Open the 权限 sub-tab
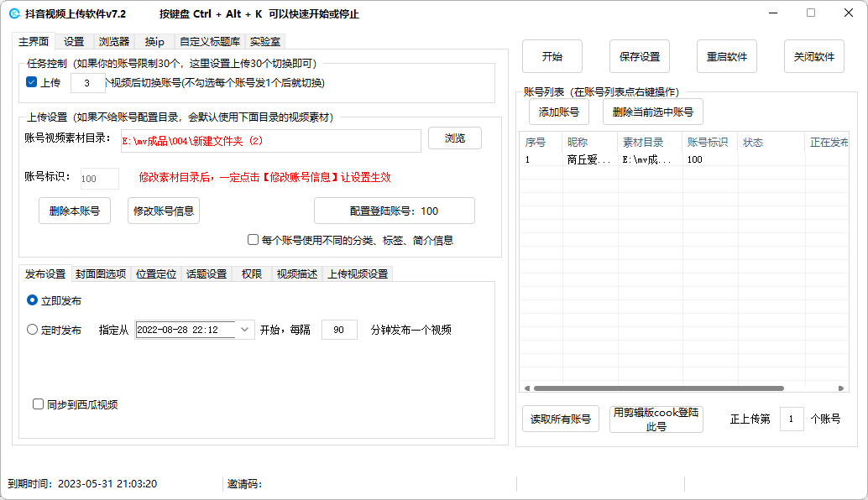Image resolution: width=868 pixels, height=500 pixels. coord(251,273)
